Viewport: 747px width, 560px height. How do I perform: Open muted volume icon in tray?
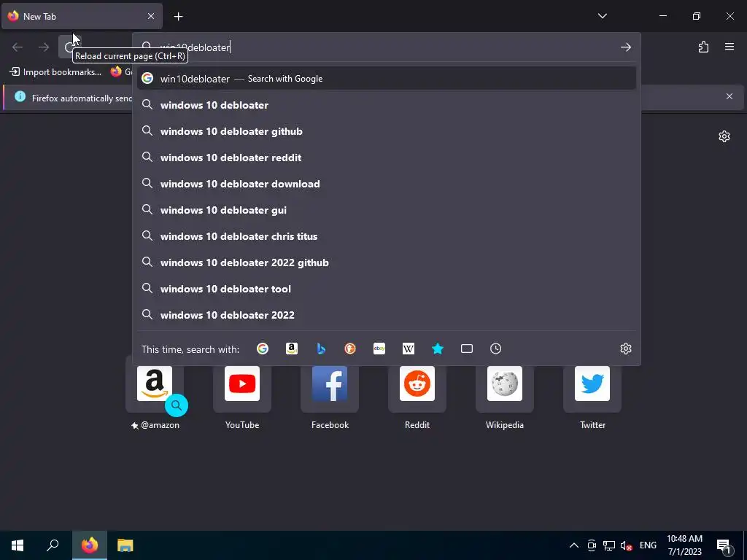626,545
